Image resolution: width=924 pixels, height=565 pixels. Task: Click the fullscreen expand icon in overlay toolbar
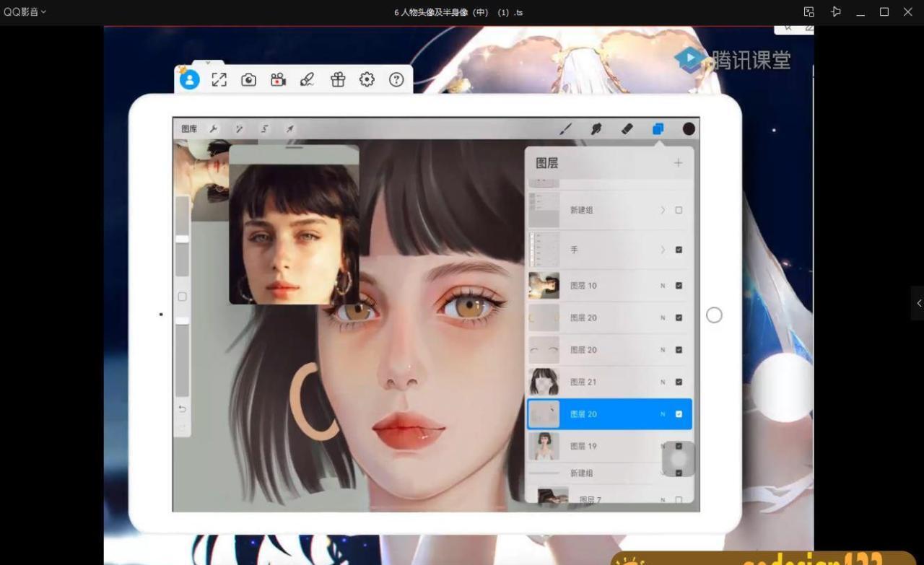click(x=219, y=80)
